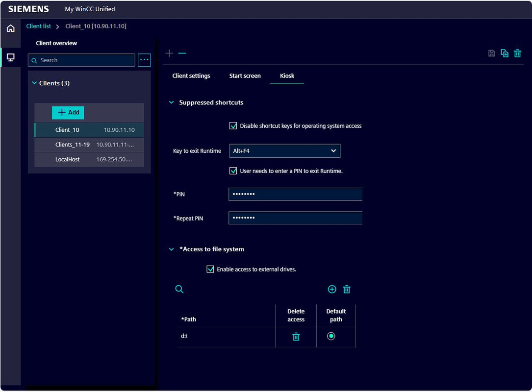Click the Client overview heading
The height and width of the screenshot is (392, 532).
click(x=56, y=43)
